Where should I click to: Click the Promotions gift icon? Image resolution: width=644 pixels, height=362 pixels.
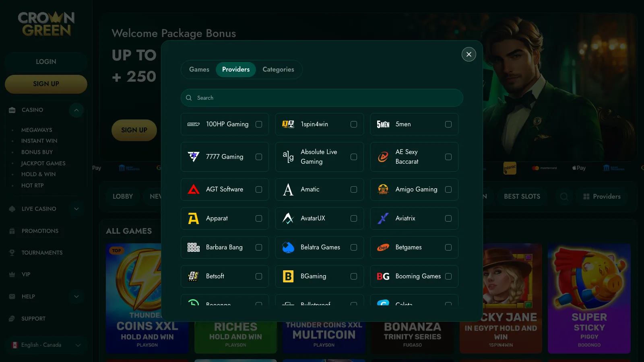point(12,231)
